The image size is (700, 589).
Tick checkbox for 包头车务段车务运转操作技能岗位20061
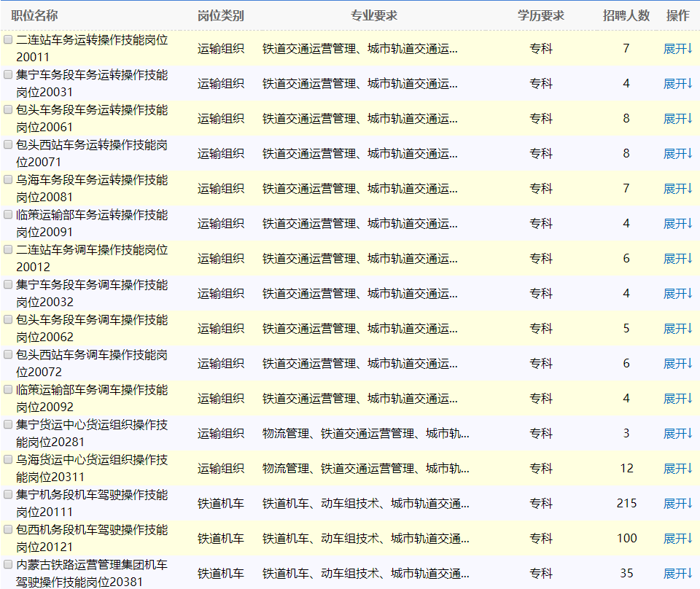point(8,109)
